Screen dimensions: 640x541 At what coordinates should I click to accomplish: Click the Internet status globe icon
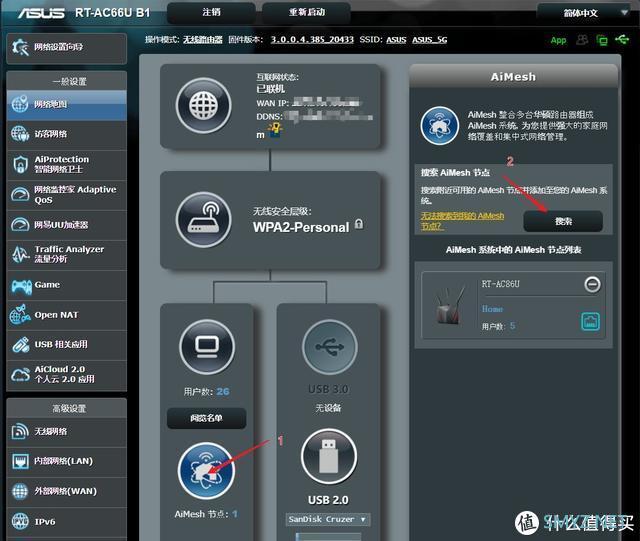click(204, 106)
